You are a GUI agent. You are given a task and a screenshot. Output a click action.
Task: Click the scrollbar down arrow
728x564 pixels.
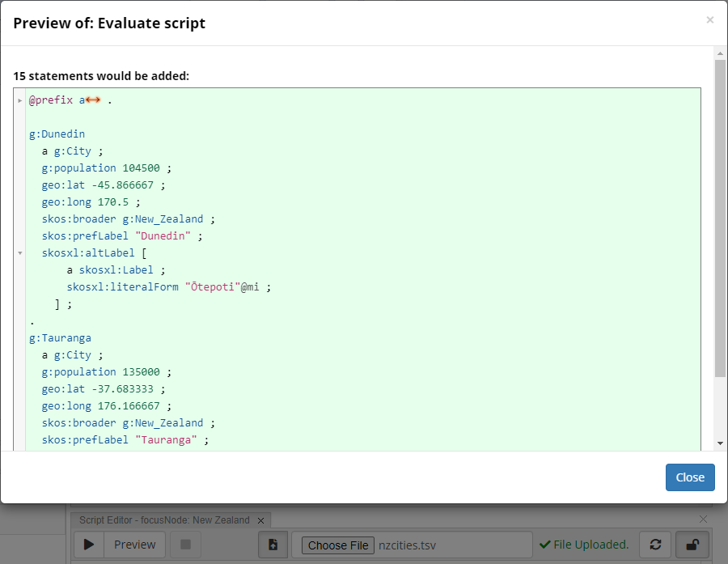(720, 443)
